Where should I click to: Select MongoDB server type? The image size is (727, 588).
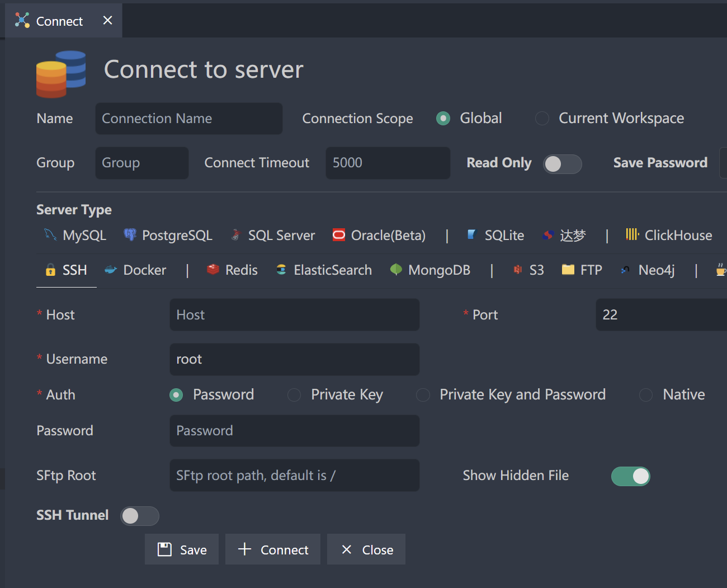point(429,270)
